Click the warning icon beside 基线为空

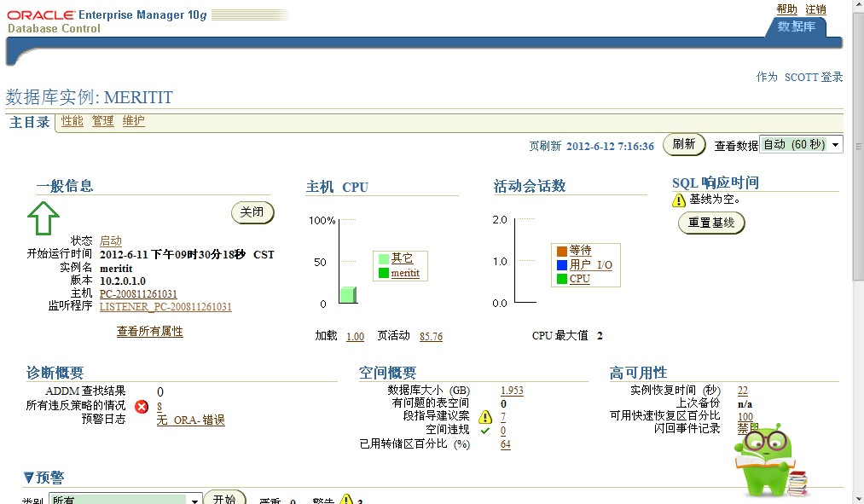pyautogui.click(x=679, y=200)
